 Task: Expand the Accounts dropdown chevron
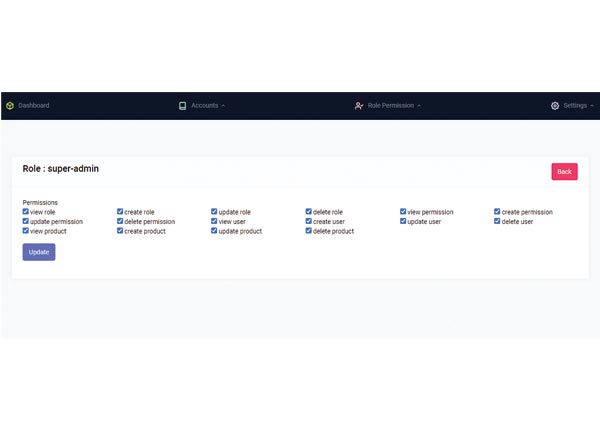[223, 105]
